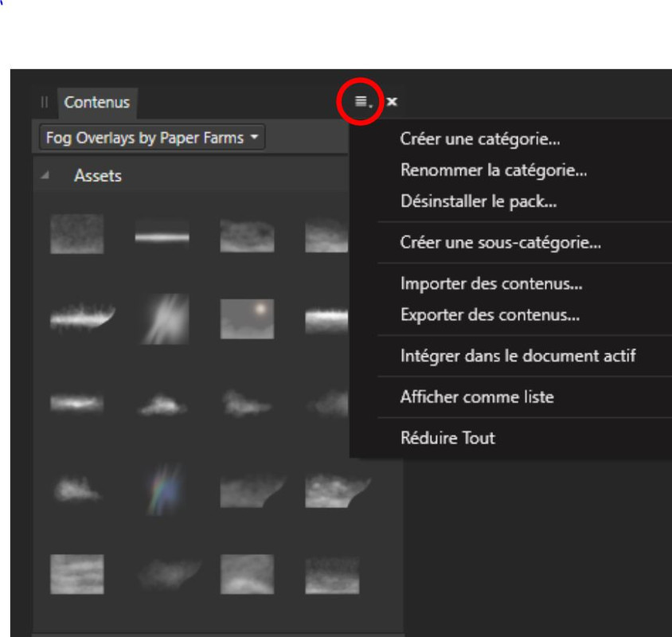This screenshot has height=637, width=672.
Task: Select Renommer la catégorie... entry
Action: pos(494,170)
